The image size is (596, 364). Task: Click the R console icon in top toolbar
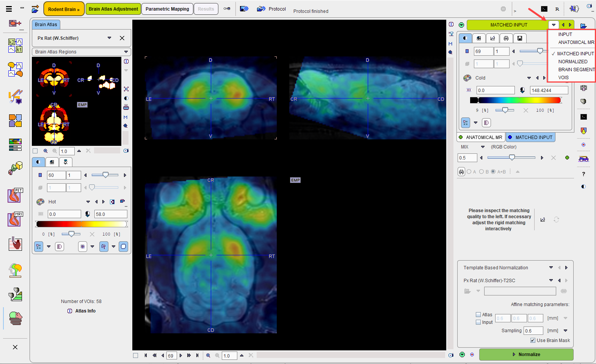coord(557,9)
